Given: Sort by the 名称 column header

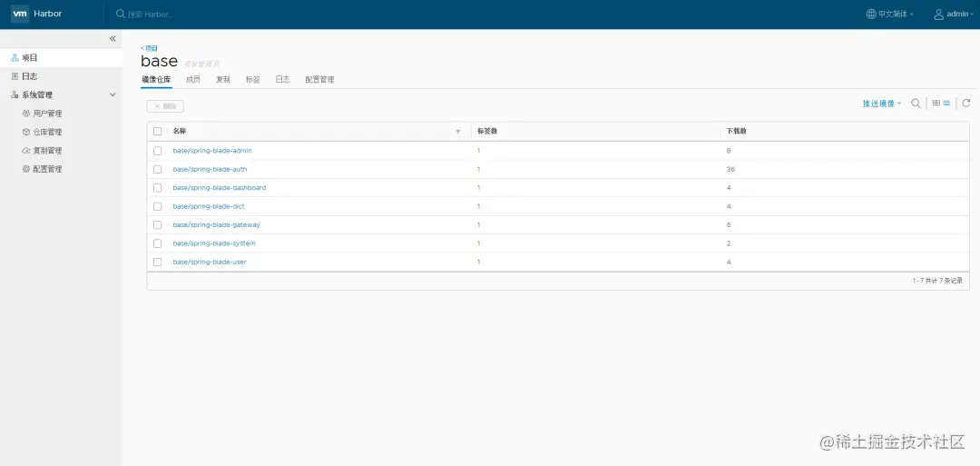Looking at the screenshot, I should point(180,132).
